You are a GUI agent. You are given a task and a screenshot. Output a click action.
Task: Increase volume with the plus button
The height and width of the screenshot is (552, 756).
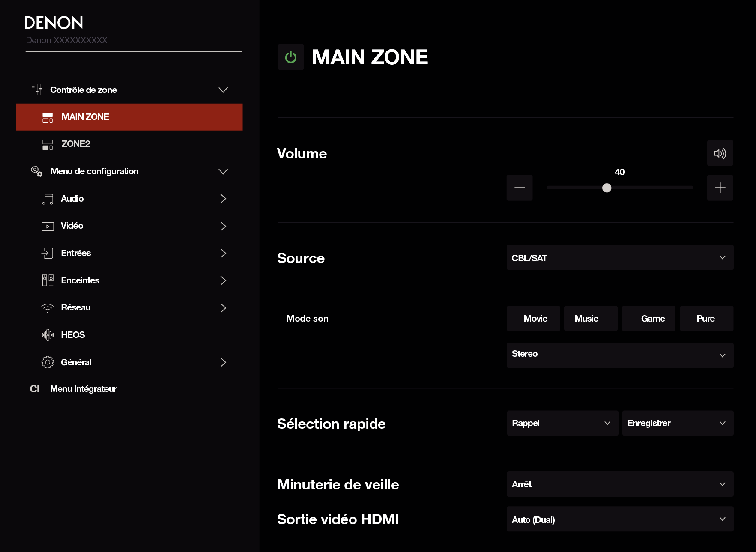[720, 188]
